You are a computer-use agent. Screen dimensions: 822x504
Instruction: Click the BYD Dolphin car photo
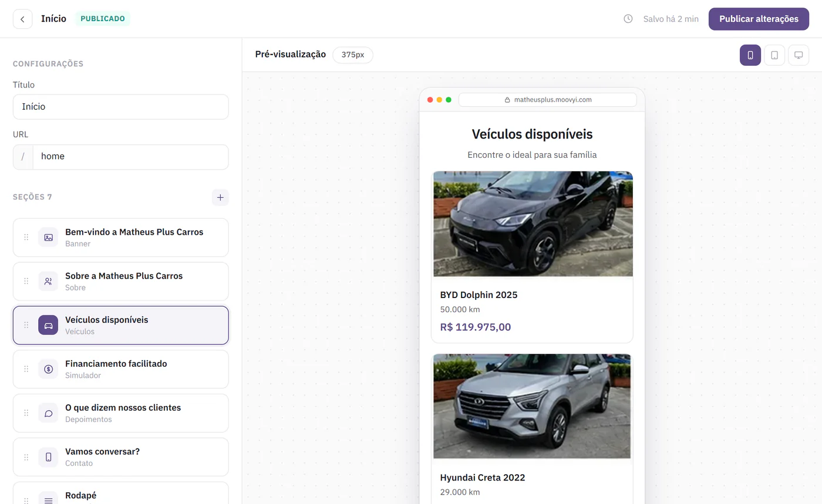coord(532,224)
